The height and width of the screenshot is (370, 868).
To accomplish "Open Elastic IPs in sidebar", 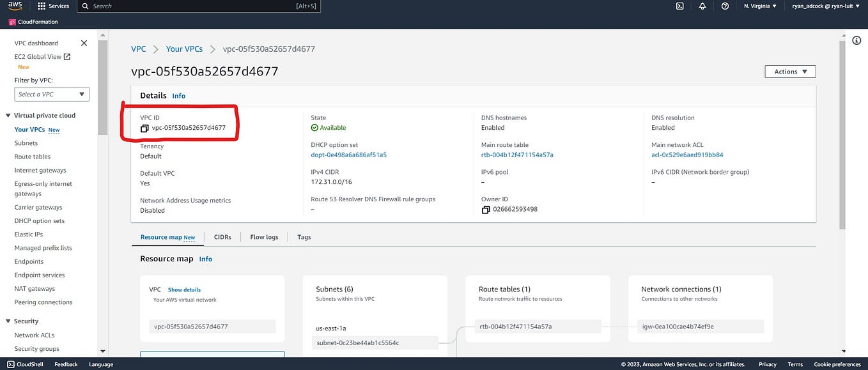I will 29,235.
